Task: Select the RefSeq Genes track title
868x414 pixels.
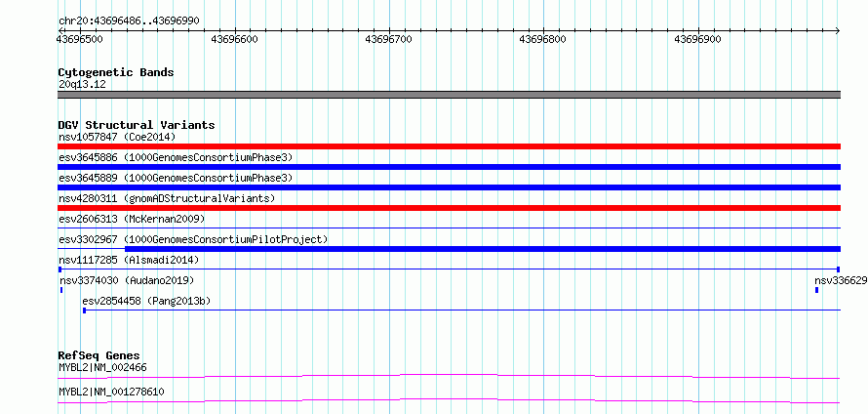Action: [99, 355]
